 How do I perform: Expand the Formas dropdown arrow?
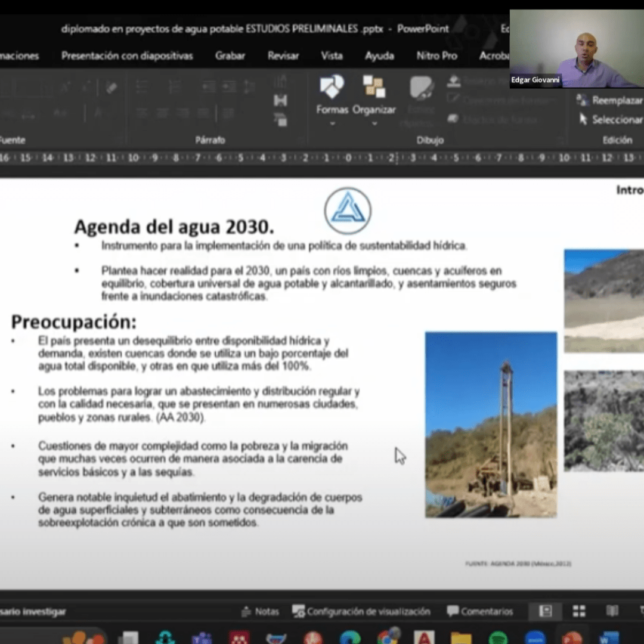click(x=332, y=123)
